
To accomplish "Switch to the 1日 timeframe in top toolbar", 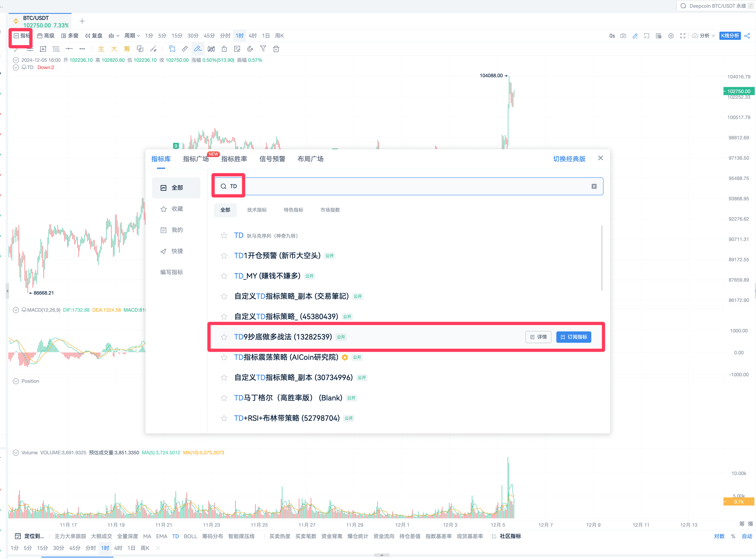I will (x=266, y=36).
